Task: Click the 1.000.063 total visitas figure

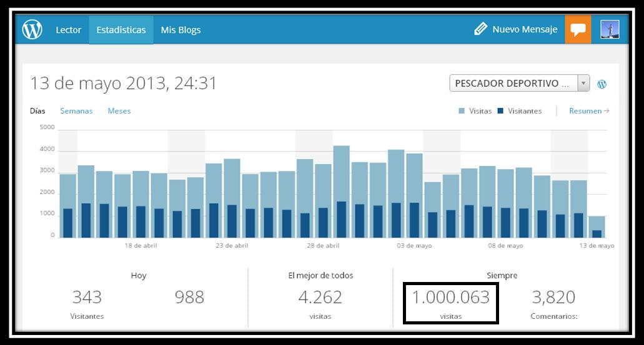Action: click(x=450, y=297)
